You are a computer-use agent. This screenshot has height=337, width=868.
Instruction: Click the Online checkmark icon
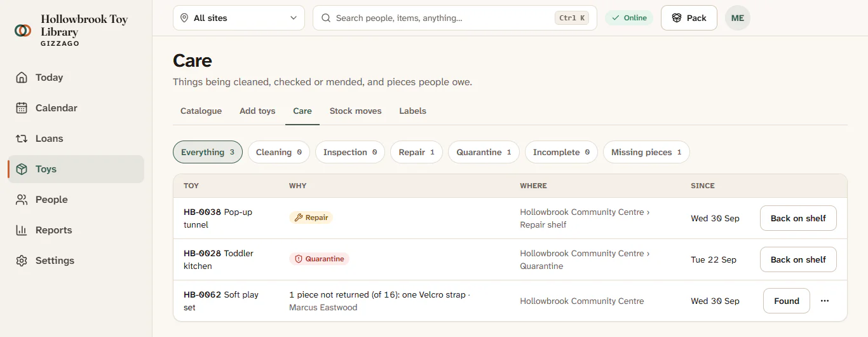(616, 18)
